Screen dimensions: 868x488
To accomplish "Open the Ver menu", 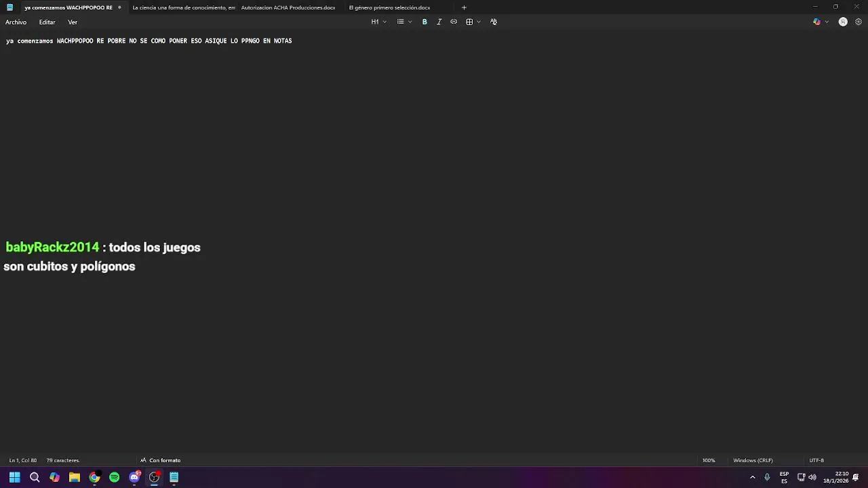I will (73, 22).
